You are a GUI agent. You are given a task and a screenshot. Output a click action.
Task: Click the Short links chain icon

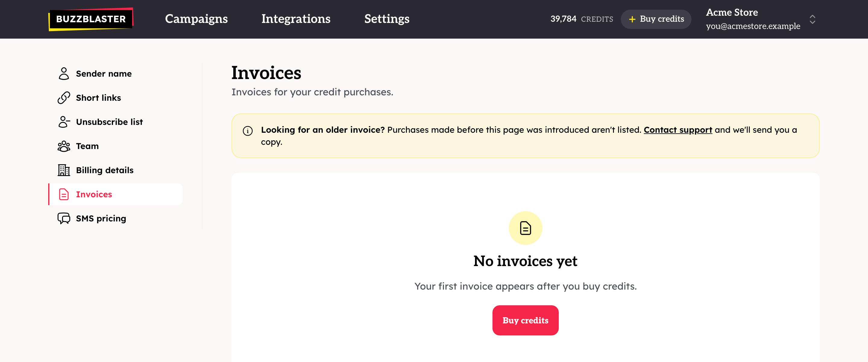click(64, 98)
